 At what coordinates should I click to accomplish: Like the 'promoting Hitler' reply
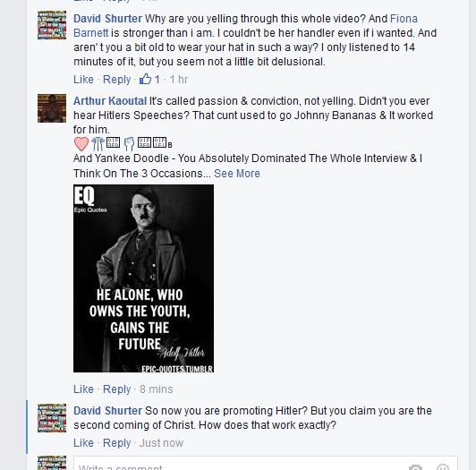[83, 442]
